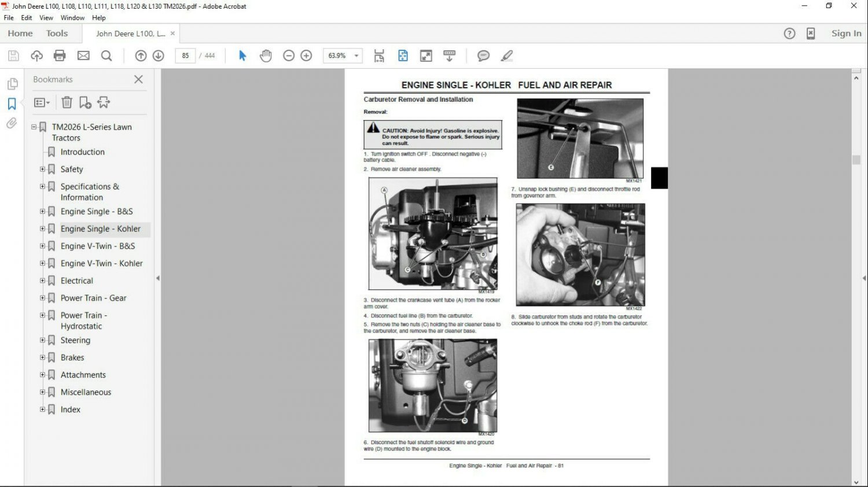Expand the Electrical bookmark
Screen dimensions: 868x487
point(42,281)
